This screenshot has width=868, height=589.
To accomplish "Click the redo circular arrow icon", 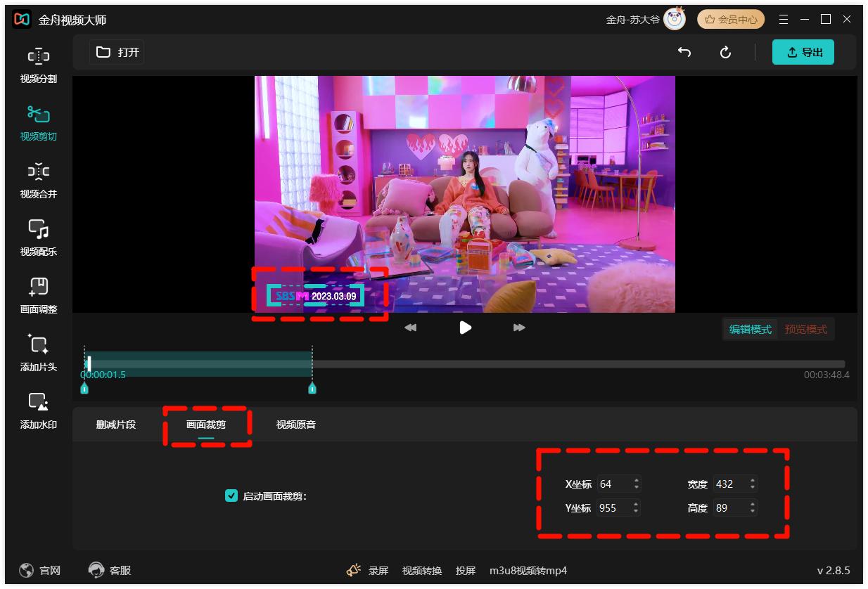I will tap(725, 53).
